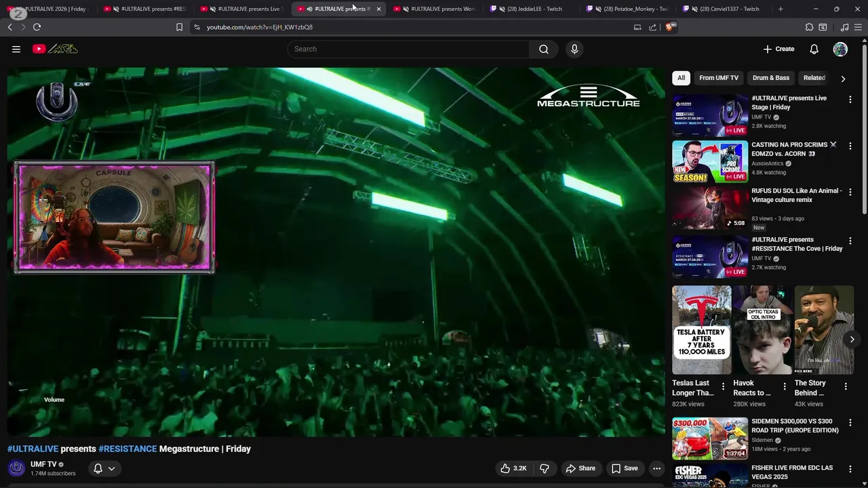Click the 3.2K like count
This screenshot has height=488, width=868.
pos(520,468)
